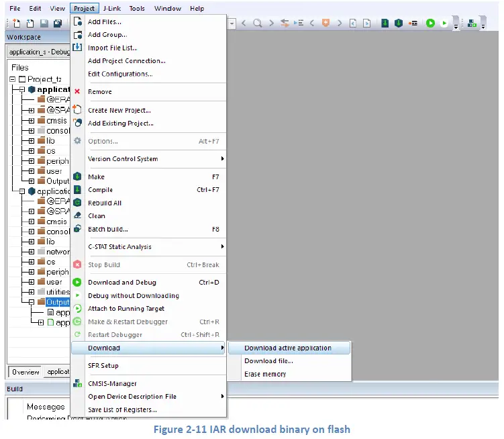
Task: Switch to the Overview workspace tab
Action: pyautogui.click(x=26, y=372)
